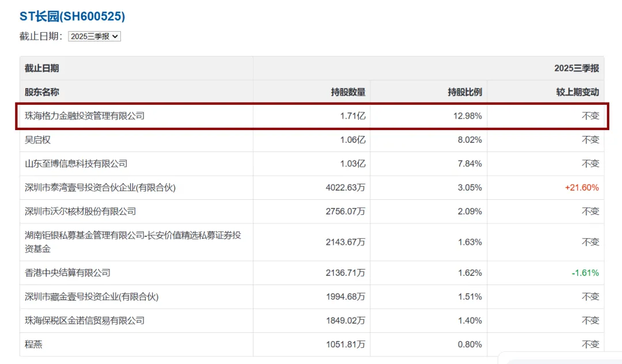Viewport: 622px width, 364px height.
Task: Select the 3.05% holding ratio
Action: coord(470,187)
